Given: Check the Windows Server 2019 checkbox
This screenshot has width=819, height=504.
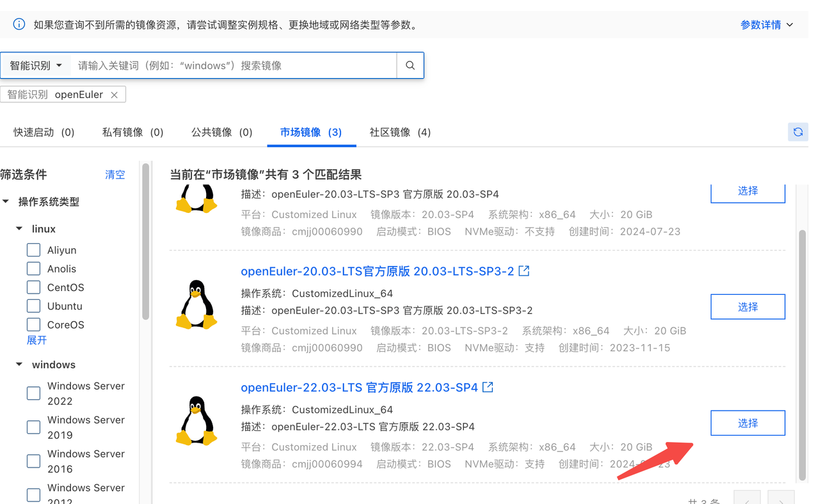Looking at the screenshot, I should tap(34, 427).
